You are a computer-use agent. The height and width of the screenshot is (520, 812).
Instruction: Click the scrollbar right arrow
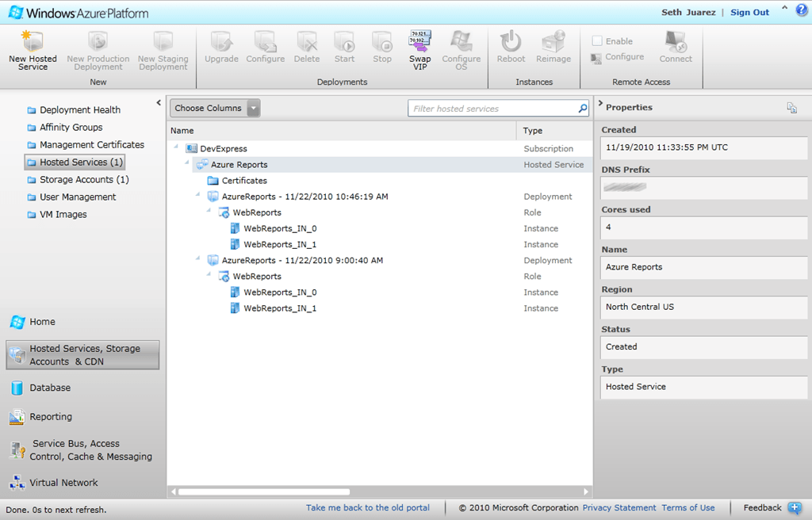pyautogui.click(x=586, y=491)
